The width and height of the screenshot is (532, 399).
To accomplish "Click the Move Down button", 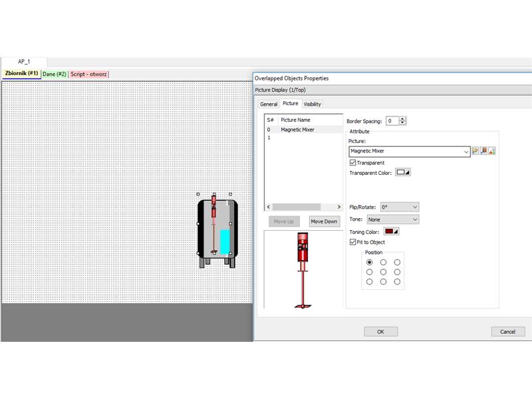I will (324, 221).
